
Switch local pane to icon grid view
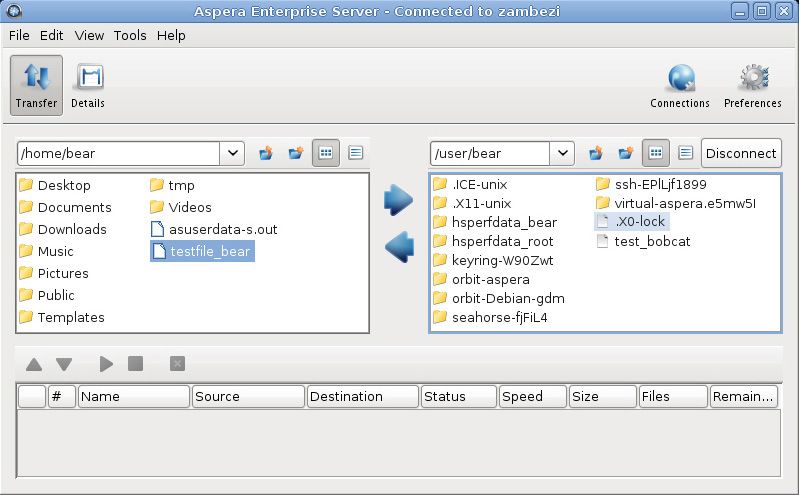pos(326,153)
